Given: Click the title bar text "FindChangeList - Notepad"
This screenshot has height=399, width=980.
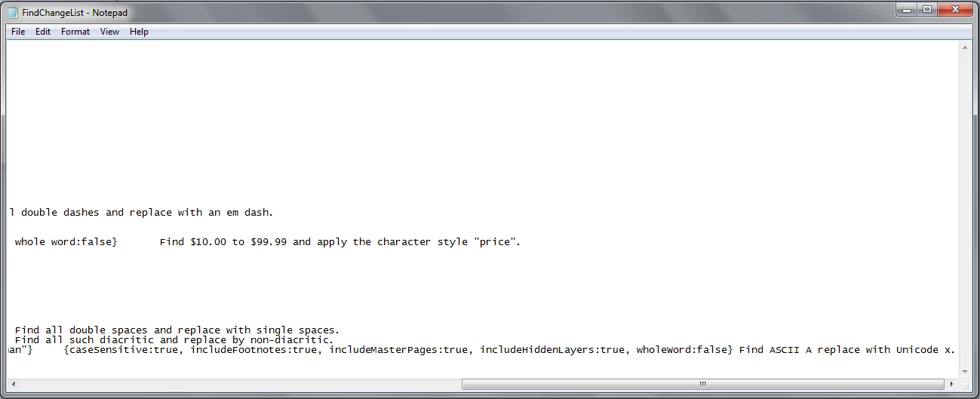Looking at the screenshot, I should pyautogui.click(x=76, y=12).
